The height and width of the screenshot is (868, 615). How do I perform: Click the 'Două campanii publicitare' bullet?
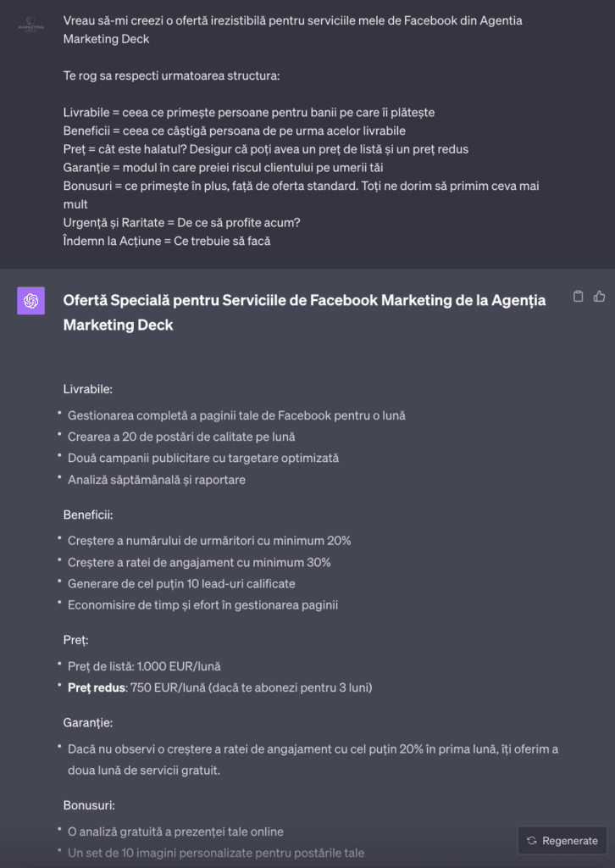203,459
